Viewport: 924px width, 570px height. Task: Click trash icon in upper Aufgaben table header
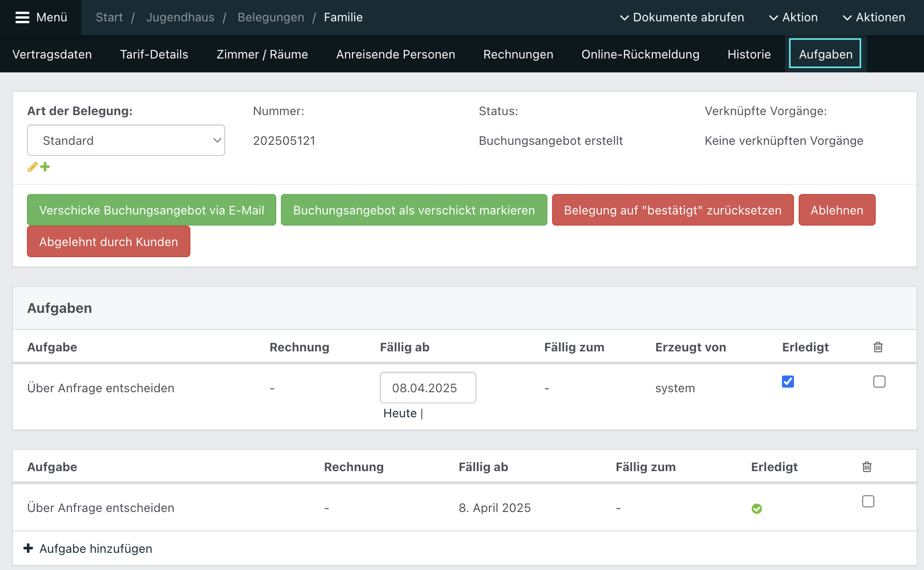(878, 347)
